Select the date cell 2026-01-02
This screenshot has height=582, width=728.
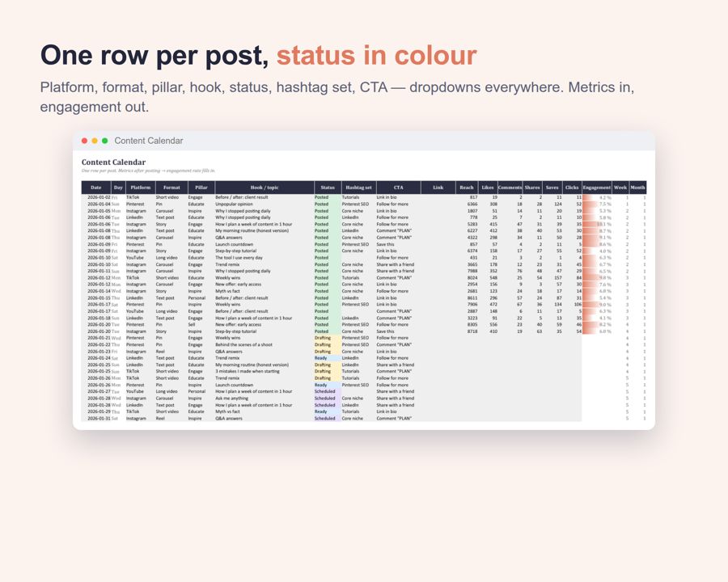(99, 197)
